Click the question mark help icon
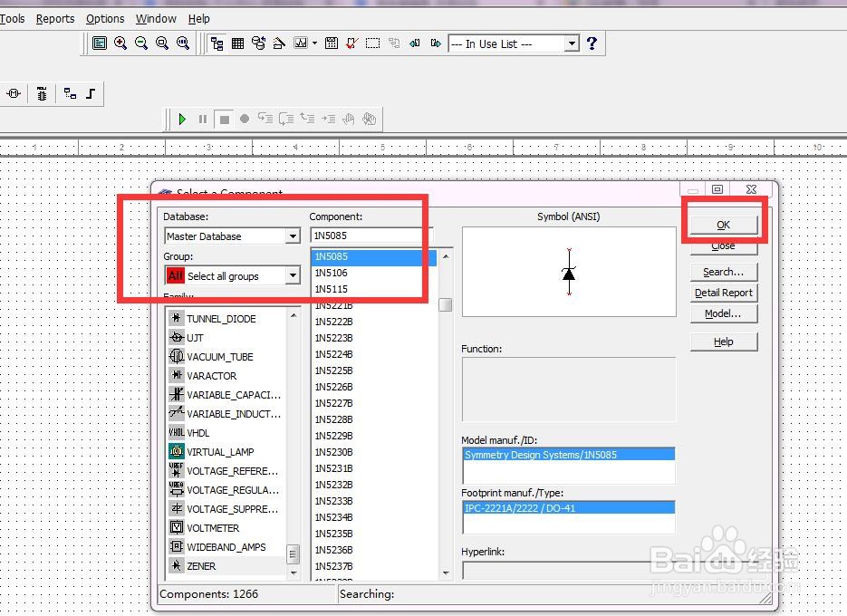This screenshot has width=847, height=616. [x=592, y=43]
